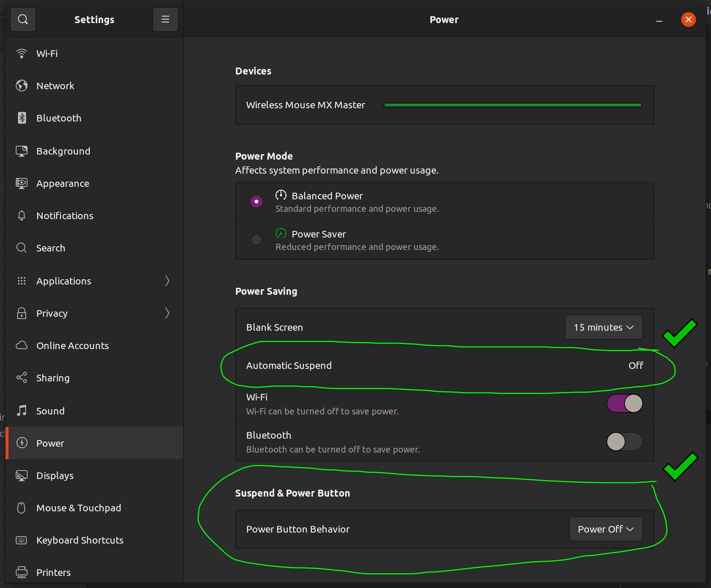Open the Online Accounts panel
Image resolution: width=711 pixels, height=588 pixels.
click(x=72, y=345)
